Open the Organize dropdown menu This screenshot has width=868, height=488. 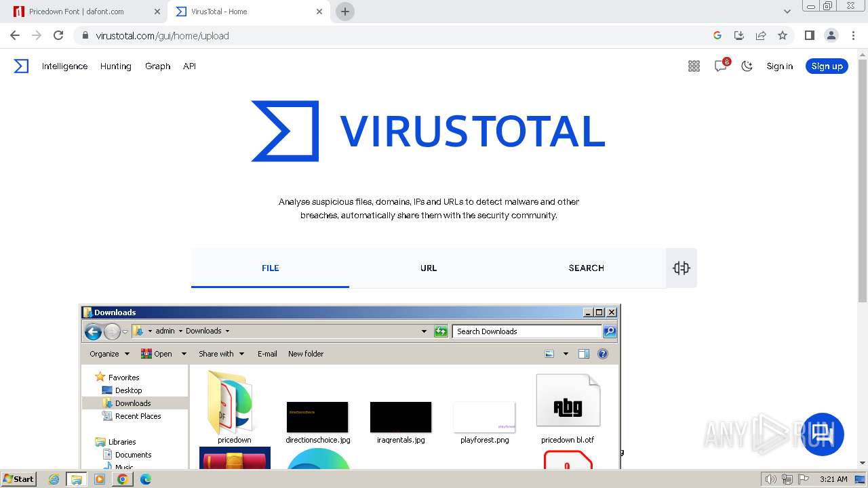(x=109, y=354)
